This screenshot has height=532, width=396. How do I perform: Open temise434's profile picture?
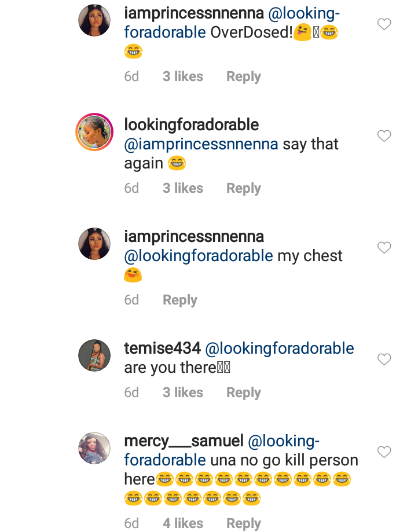point(94,355)
